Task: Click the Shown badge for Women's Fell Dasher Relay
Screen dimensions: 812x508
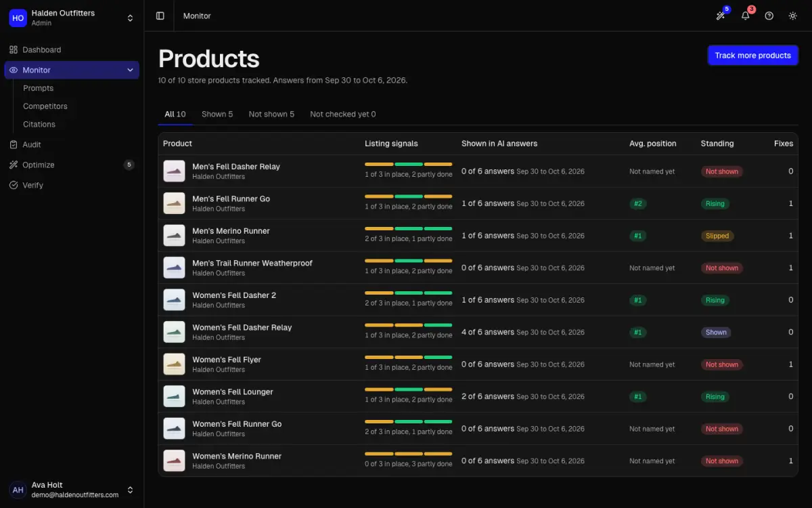Action: click(716, 333)
